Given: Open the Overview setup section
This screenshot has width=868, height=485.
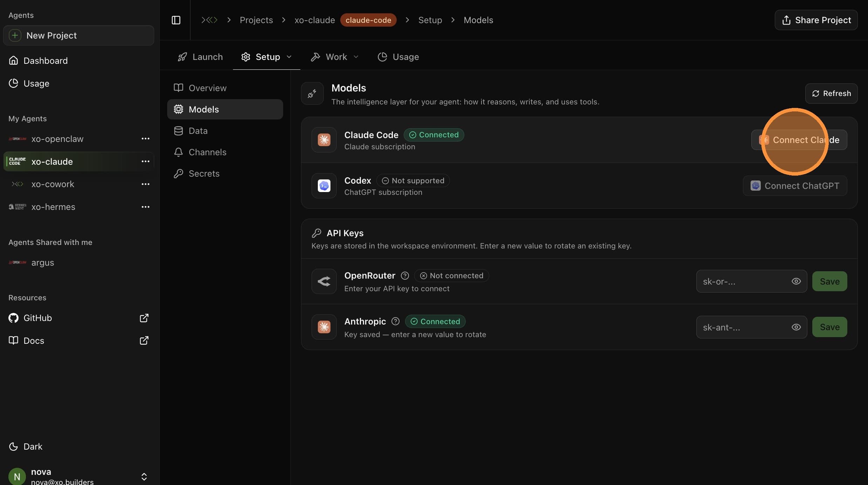Looking at the screenshot, I should coord(225,88).
